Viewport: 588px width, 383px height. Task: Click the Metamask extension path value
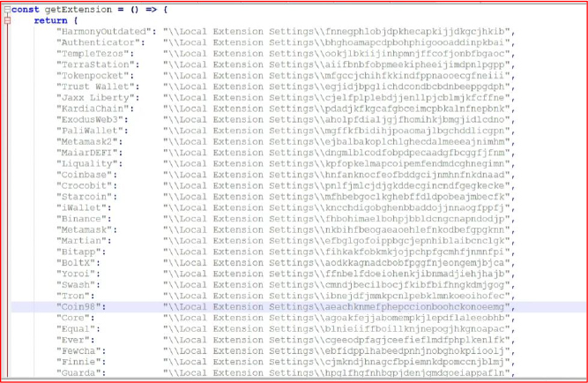tap(339, 229)
